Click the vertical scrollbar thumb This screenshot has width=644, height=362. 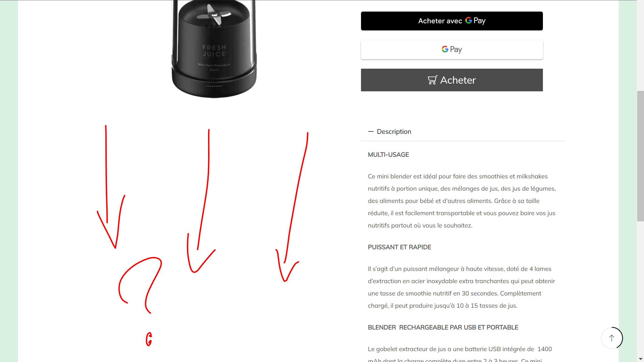click(x=640, y=156)
